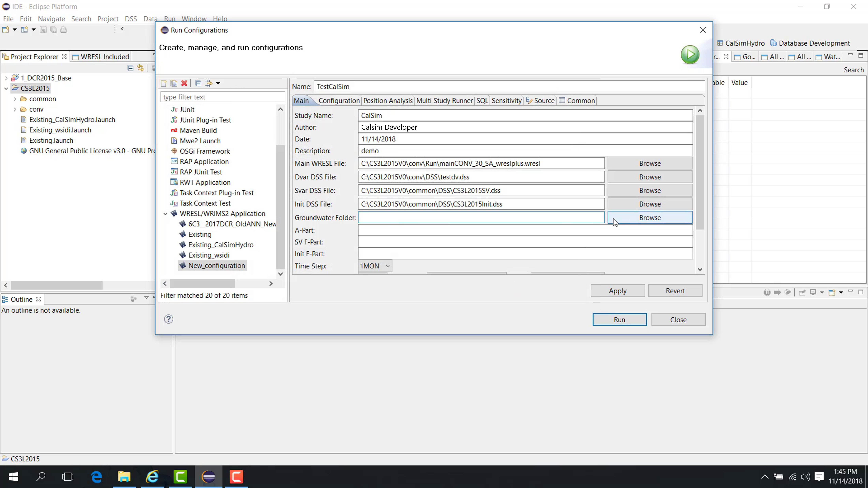
Task: Browse for the Main WRESL File
Action: coord(650,163)
